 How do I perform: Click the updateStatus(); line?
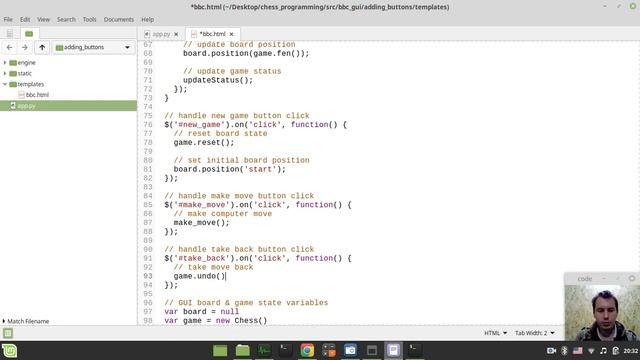click(x=218, y=80)
